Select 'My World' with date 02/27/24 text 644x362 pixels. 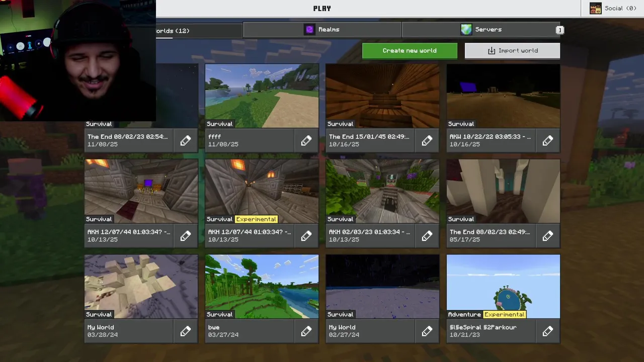tap(342, 327)
